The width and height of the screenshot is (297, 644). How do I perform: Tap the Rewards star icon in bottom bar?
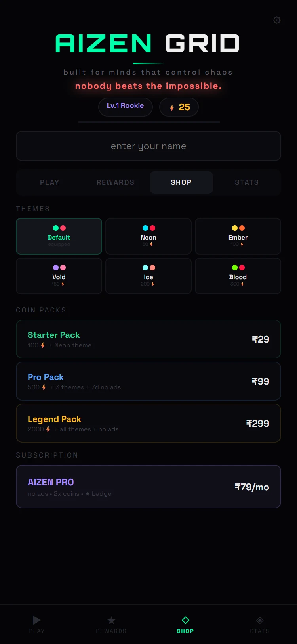coord(111,620)
